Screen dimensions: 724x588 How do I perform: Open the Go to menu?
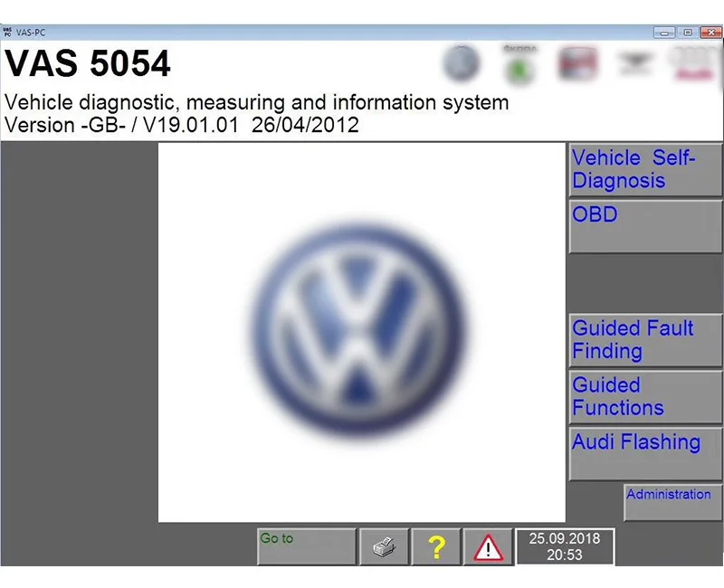click(x=307, y=546)
